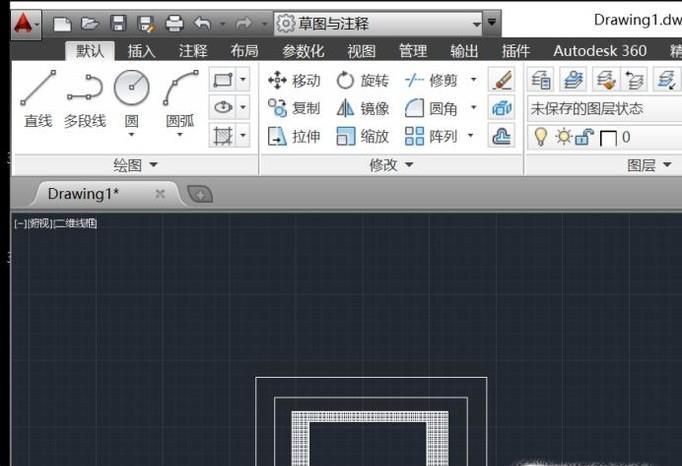Toggle the layer lightbulb on/off icon
Image resolution: width=682 pixels, height=466 pixels.
[541, 137]
